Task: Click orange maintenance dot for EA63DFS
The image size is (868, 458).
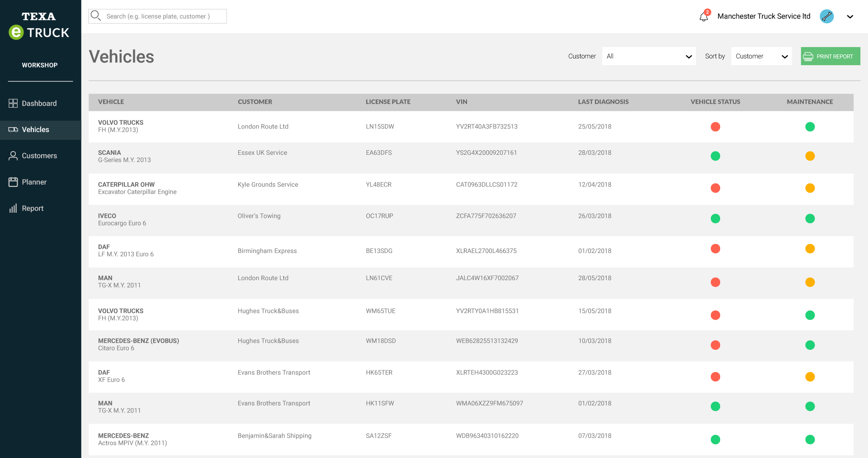Action: pos(810,156)
